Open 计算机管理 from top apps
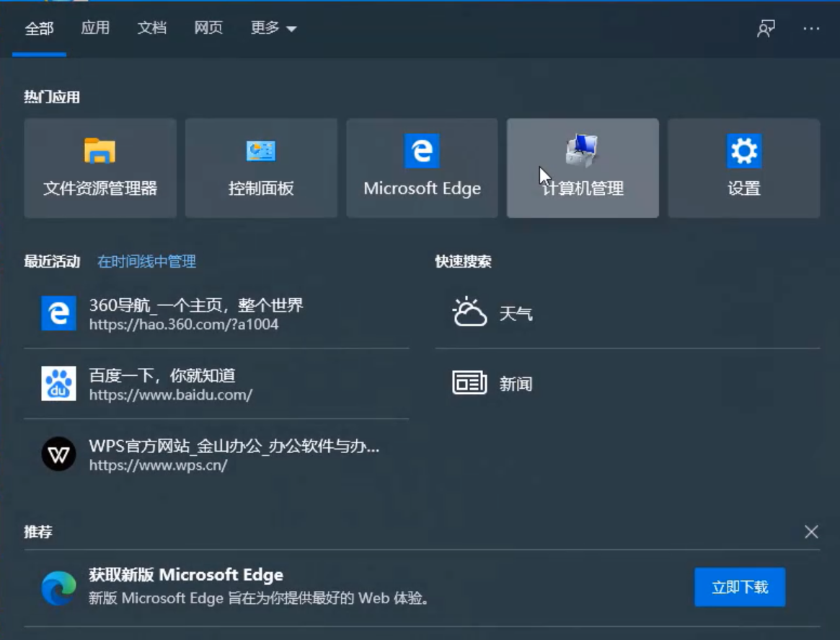This screenshot has width=840, height=640. (583, 168)
